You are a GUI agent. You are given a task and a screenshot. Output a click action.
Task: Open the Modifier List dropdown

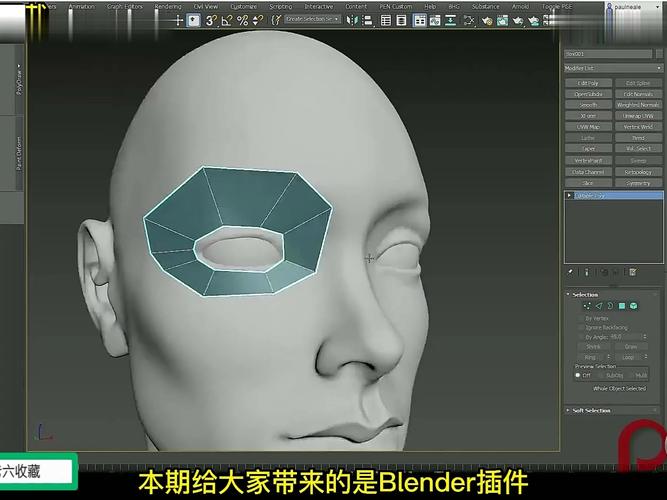tap(613, 68)
